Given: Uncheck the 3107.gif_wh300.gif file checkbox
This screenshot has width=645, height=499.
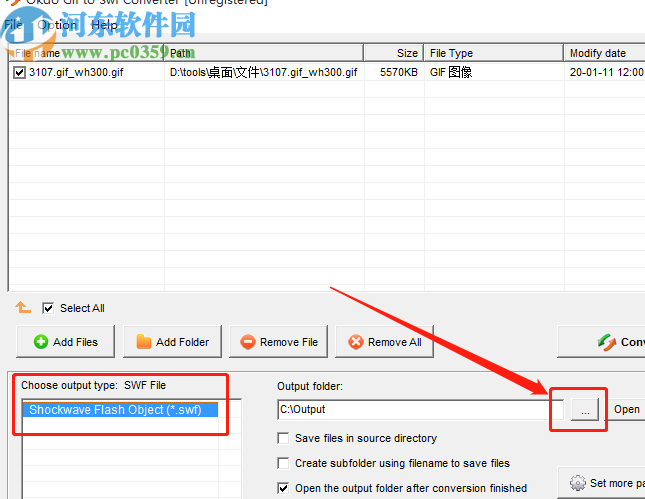Looking at the screenshot, I should click(x=19, y=72).
